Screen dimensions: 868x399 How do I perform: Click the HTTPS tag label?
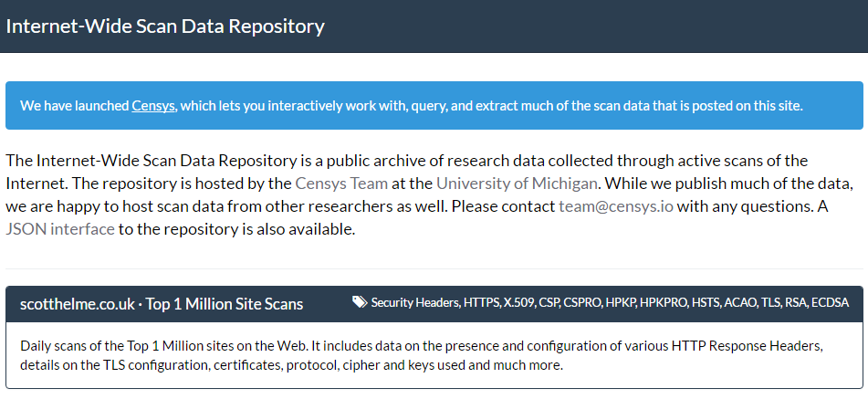click(481, 302)
